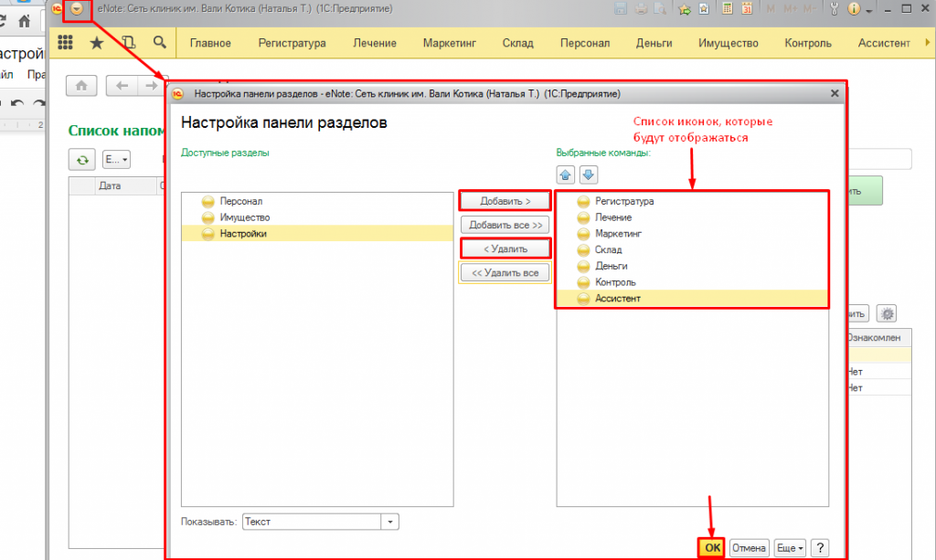Select Имущество in available sections
The image size is (936, 560).
click(x=317, y=217)
